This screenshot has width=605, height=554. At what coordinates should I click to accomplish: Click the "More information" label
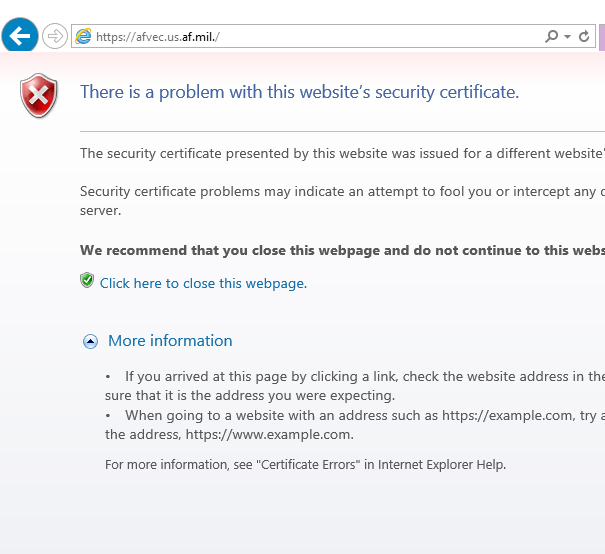point(170,341)
